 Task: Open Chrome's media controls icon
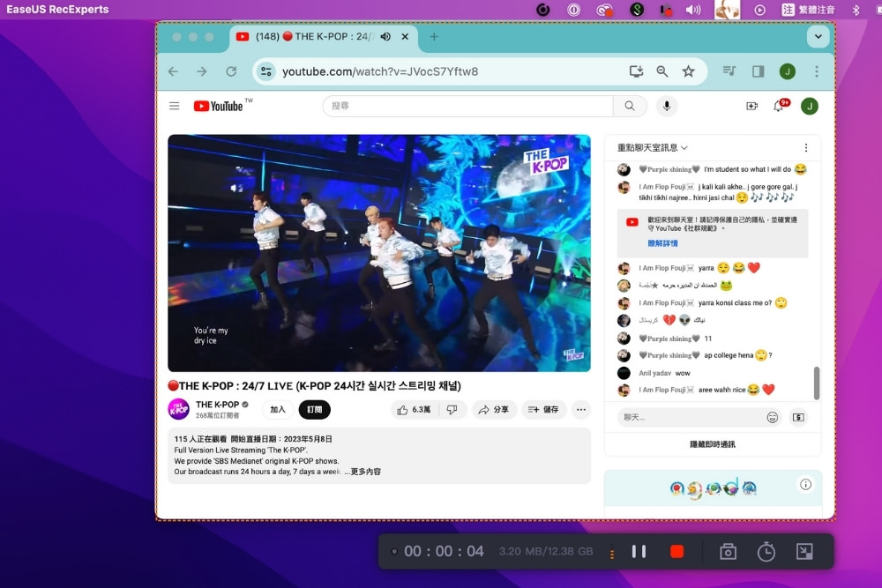coord(729,71)
